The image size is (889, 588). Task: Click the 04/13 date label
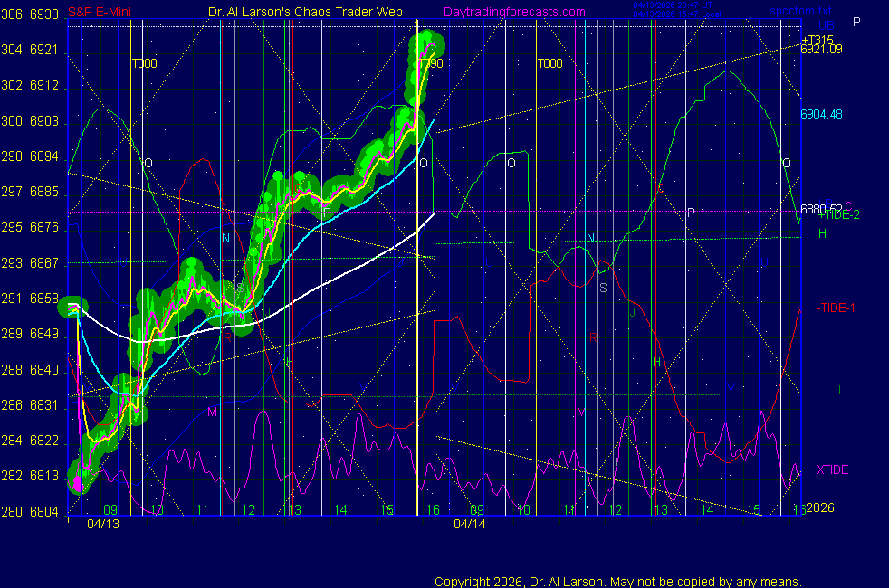(103, 524)
